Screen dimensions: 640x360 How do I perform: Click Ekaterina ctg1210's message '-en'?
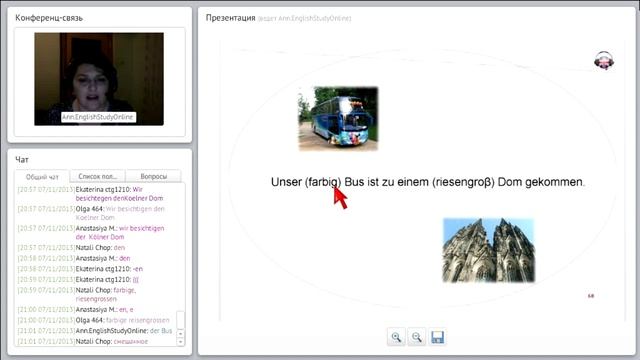[x=138, y=269]
